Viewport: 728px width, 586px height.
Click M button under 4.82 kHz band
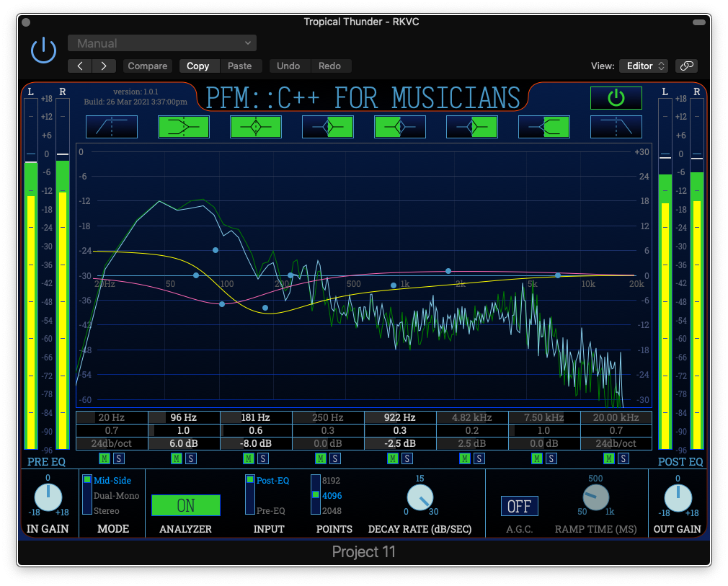pos(464,458)
